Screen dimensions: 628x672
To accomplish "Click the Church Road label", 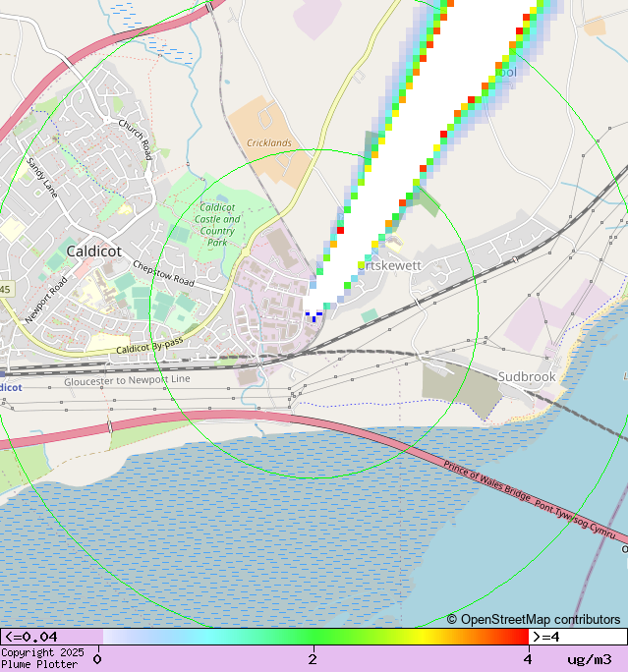I will [136, 140].
